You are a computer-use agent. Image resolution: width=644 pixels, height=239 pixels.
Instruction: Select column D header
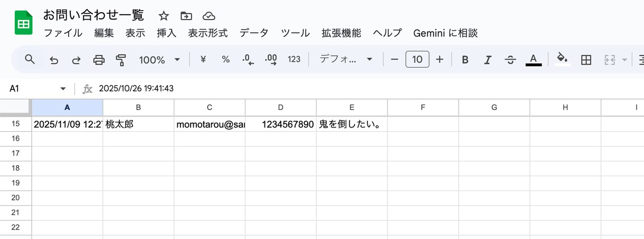click(x=281, y=107)
